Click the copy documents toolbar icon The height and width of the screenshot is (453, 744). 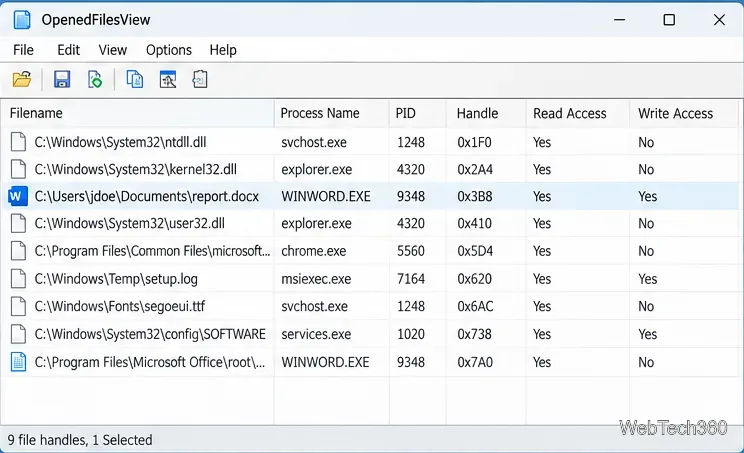135,79
